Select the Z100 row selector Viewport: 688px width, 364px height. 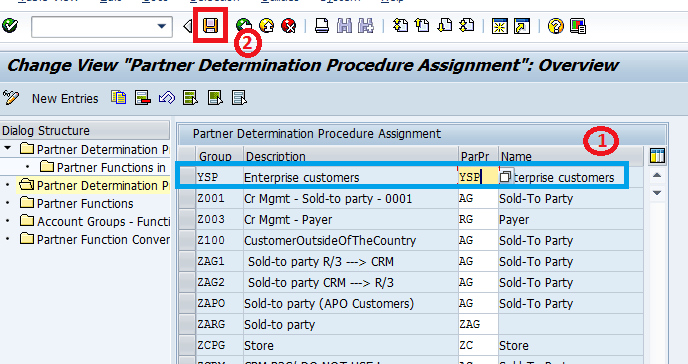(x=187, y=240)
